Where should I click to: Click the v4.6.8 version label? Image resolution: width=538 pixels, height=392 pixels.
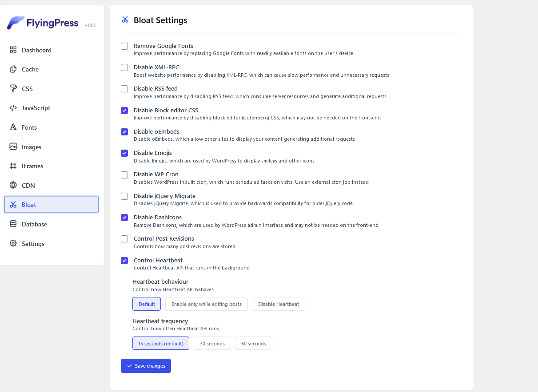[90, 25]
